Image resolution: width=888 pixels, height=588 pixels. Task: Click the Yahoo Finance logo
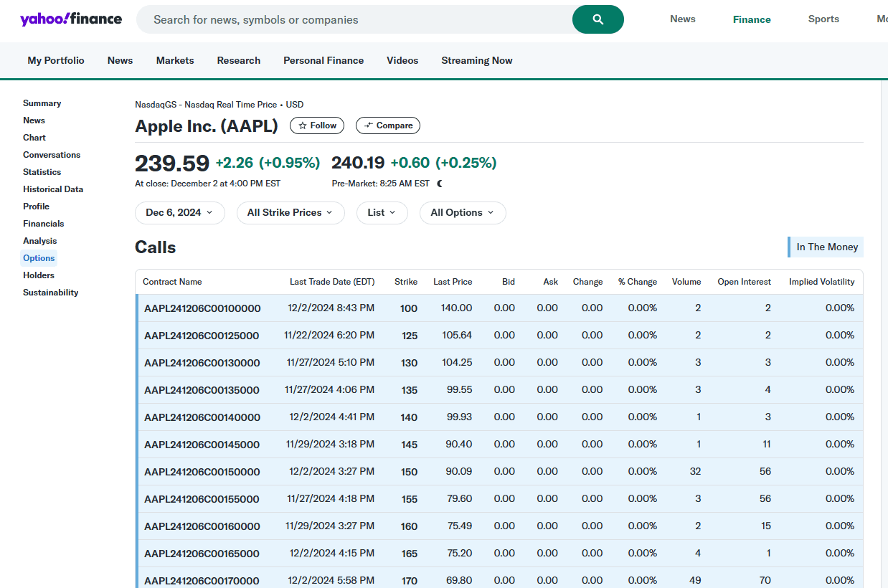pos(71,19)
